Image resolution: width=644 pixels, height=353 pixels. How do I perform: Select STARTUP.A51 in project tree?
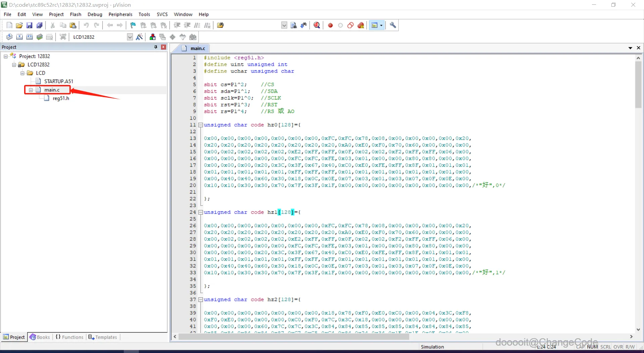pyautogui.click(x=58, y=81)
